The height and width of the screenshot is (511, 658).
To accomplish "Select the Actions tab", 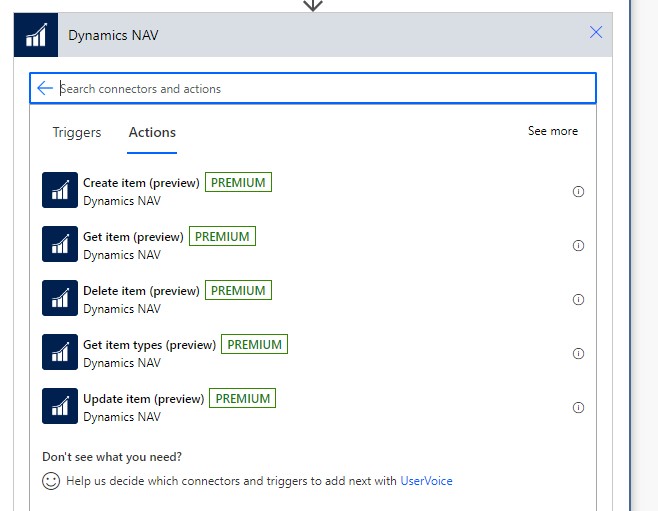I will click(152, 132).
